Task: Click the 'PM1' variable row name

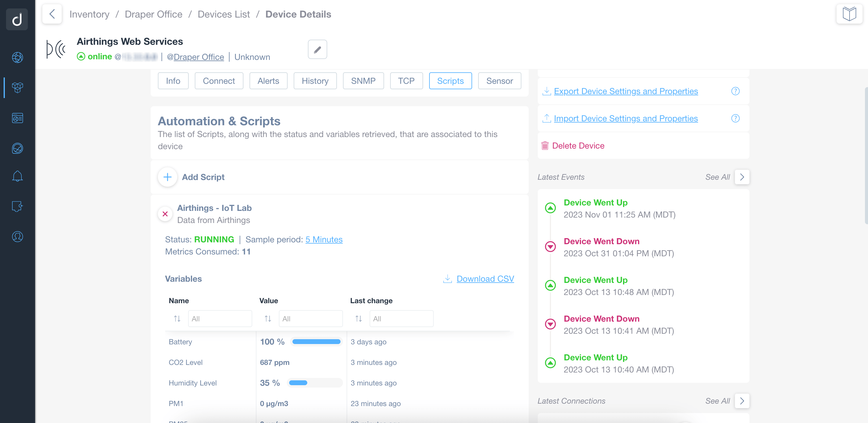Action: pyautogui.click(x=176, y=403)
